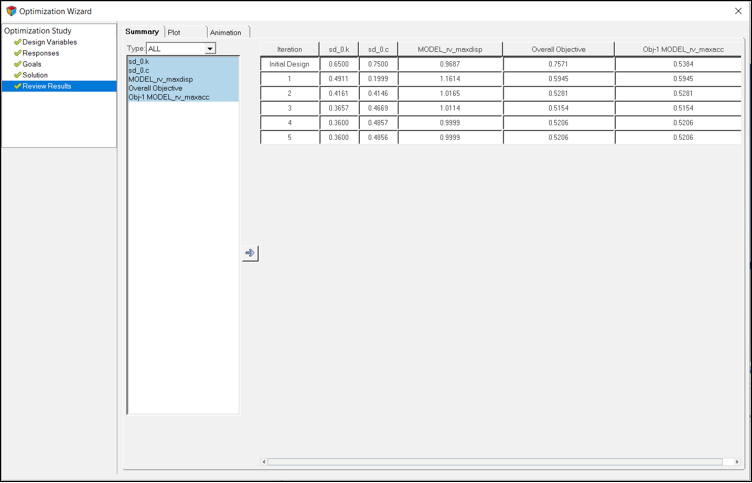Select the Solution step
The height and width of the screenshot is (483, 752).
click(x=35, y=75)
